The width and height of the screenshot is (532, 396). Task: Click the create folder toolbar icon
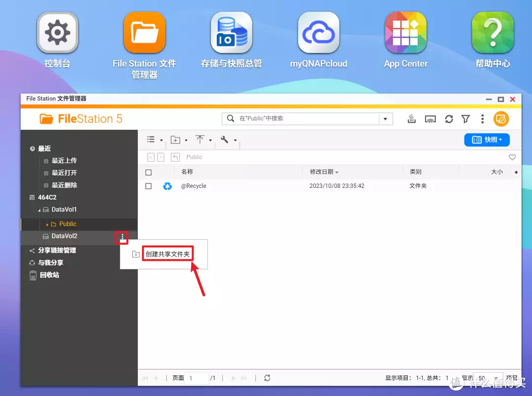tap(175, 140)
